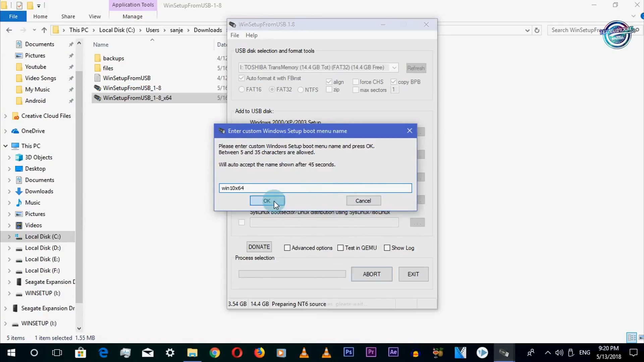The width and height of the screenshot is (644, 362).
Task: Confirm boot menu name with OK
Action: 267,201
